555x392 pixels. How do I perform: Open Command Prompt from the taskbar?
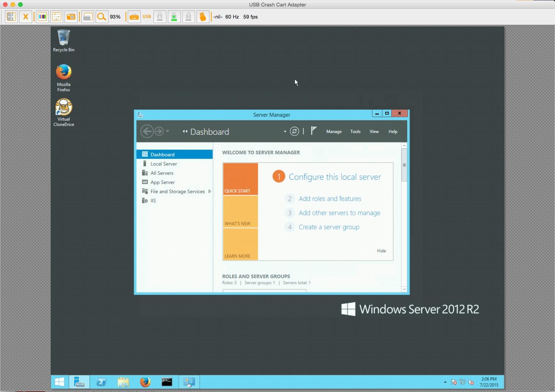[167, 382]
